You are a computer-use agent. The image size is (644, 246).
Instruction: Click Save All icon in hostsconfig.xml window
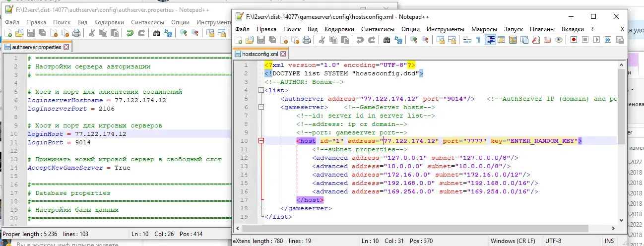click(x=272, y=40)
